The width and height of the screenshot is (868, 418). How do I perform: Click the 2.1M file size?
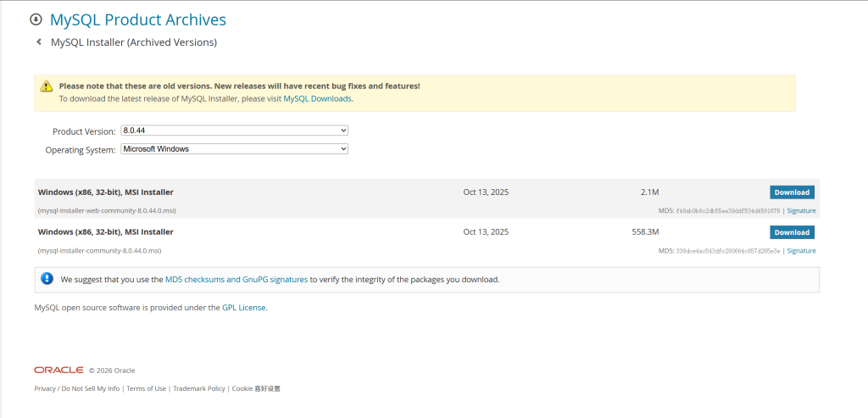(x=649, y=192)
